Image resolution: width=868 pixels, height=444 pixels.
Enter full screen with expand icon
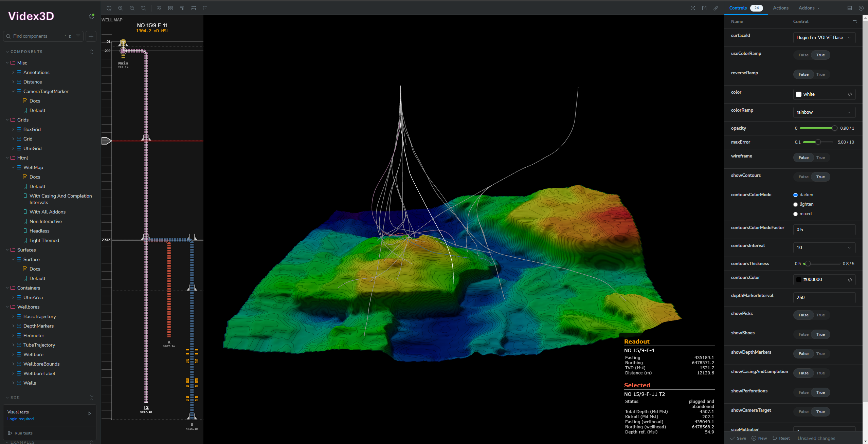(693, 8)
